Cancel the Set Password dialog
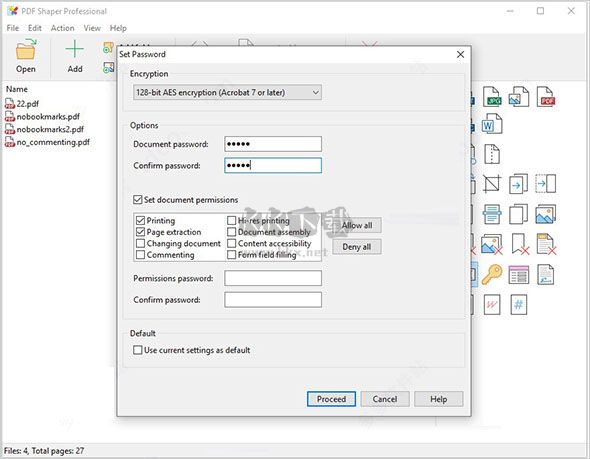 [385, 399]
